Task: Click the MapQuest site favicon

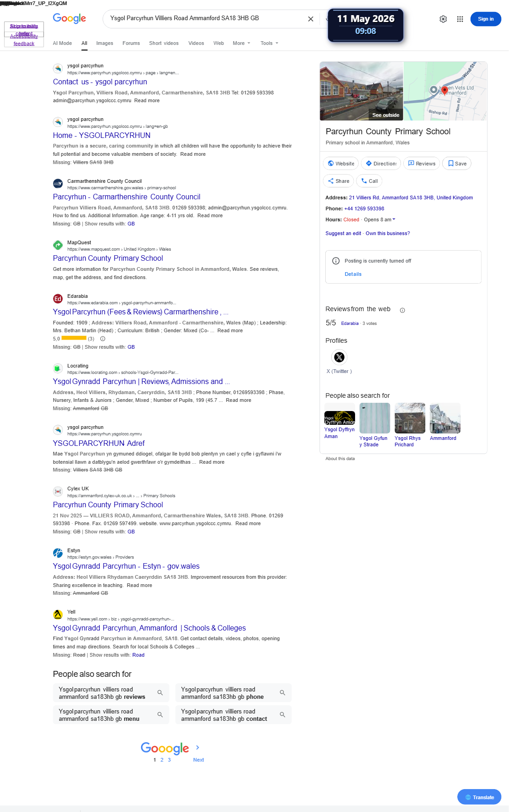Action: tap(58, 245)
